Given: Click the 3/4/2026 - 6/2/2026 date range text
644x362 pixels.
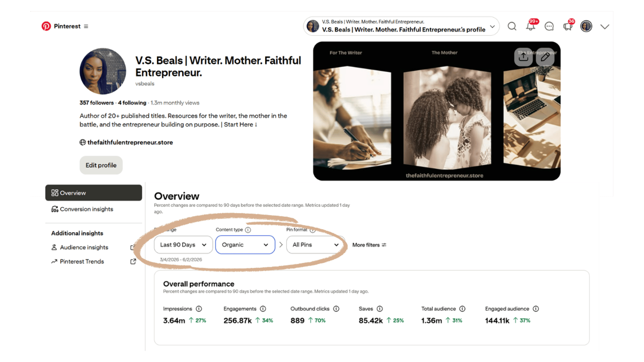Looking at the screenshot, I should (x=181, y=260).
